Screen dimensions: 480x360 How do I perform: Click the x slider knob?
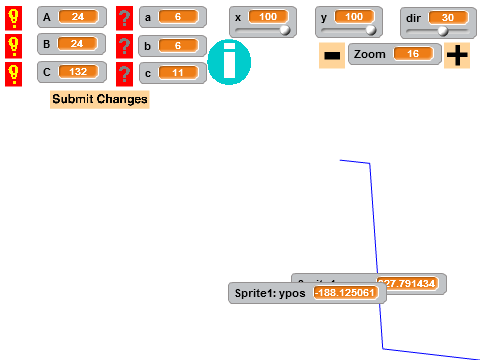285,30
